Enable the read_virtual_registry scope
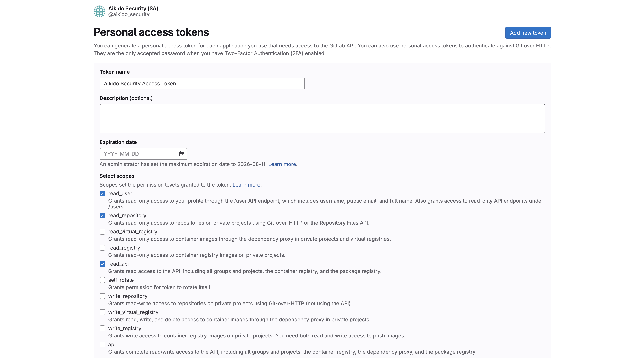This screenshot has width=644, height=358. click(102, 232)
